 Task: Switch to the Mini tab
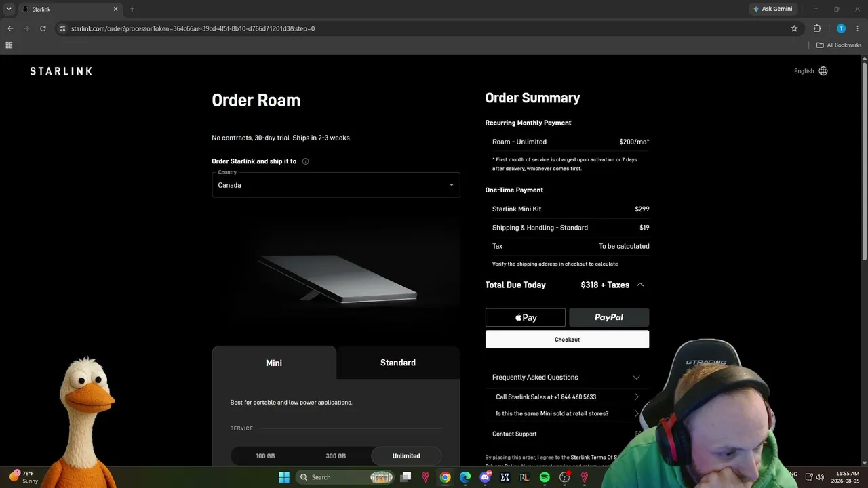coord(274,363)
